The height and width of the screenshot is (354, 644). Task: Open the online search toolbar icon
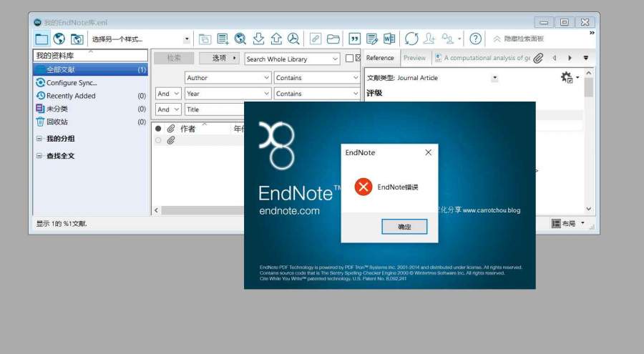click(240, 39)
